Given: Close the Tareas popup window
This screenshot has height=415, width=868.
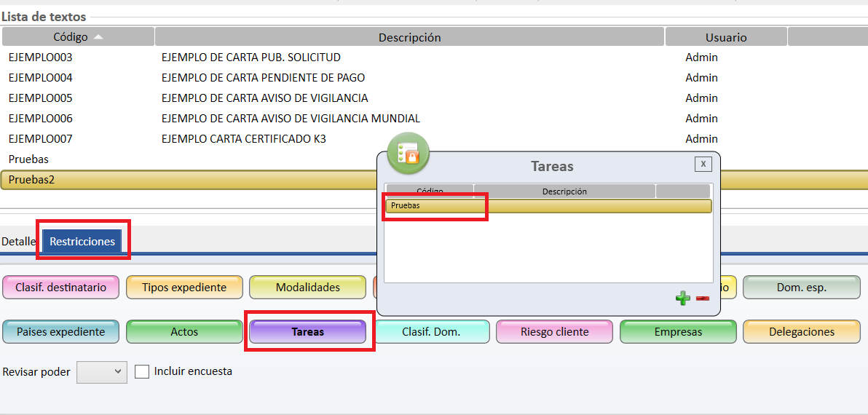Looking at the screenshot, I should pos(703,164).
